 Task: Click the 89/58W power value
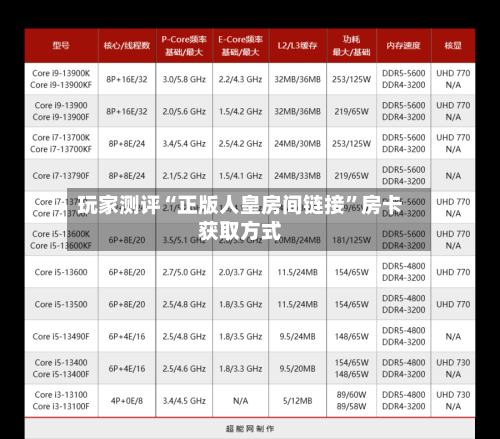pyautogui.click(x=351, y=406)
